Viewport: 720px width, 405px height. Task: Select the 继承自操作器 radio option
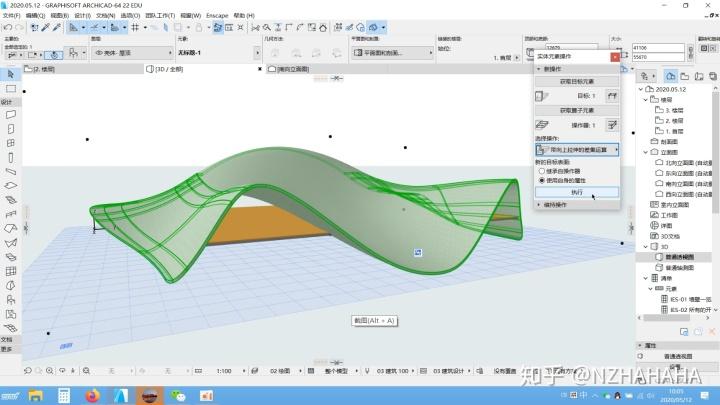click(542, 171)
